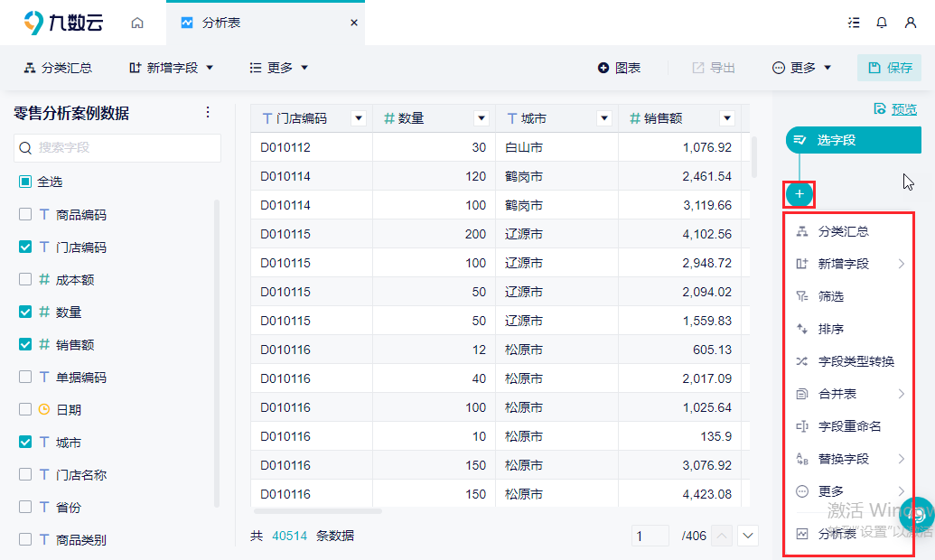
Task: Choose 合并表 from the step menu
Action: [x=848, y=394]
